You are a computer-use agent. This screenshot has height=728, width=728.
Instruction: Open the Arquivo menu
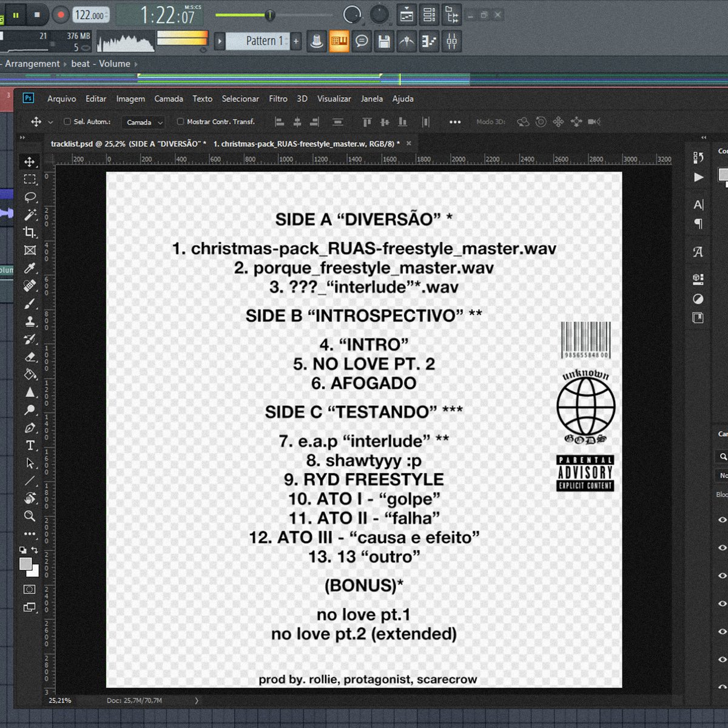click(62, 98)
